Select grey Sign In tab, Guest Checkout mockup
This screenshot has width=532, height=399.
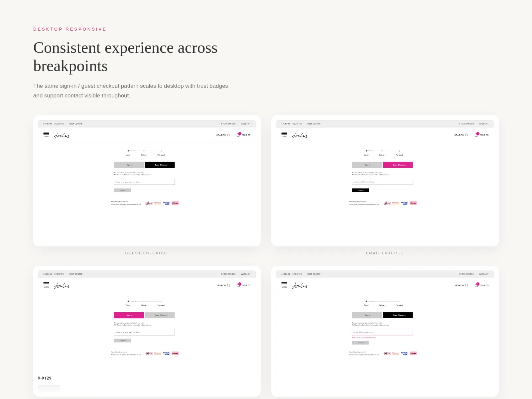(129, 165)
